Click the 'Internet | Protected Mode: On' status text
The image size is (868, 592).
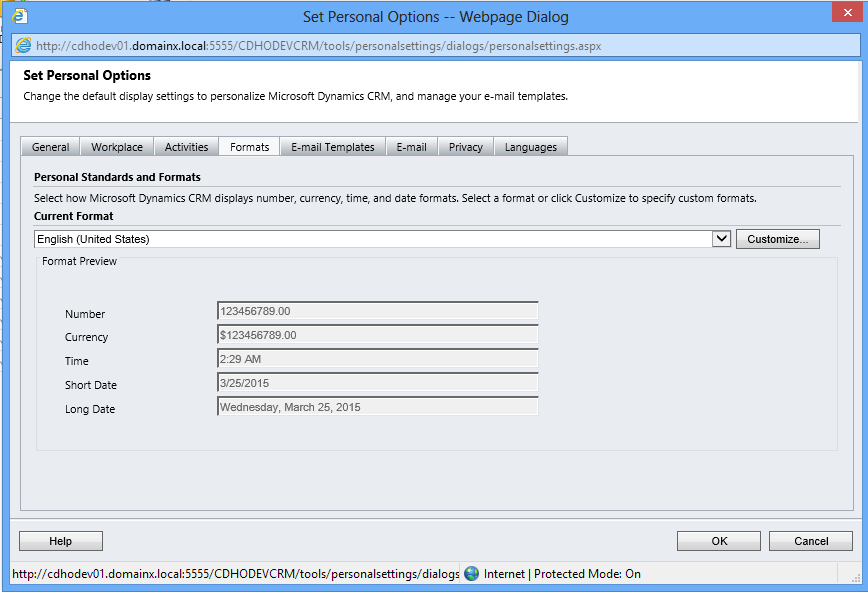point(562,574)
